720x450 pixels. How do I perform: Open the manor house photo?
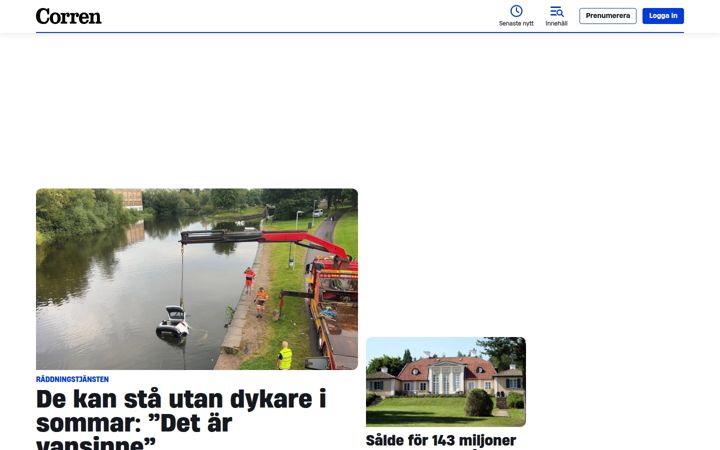[x=446, y=382]
